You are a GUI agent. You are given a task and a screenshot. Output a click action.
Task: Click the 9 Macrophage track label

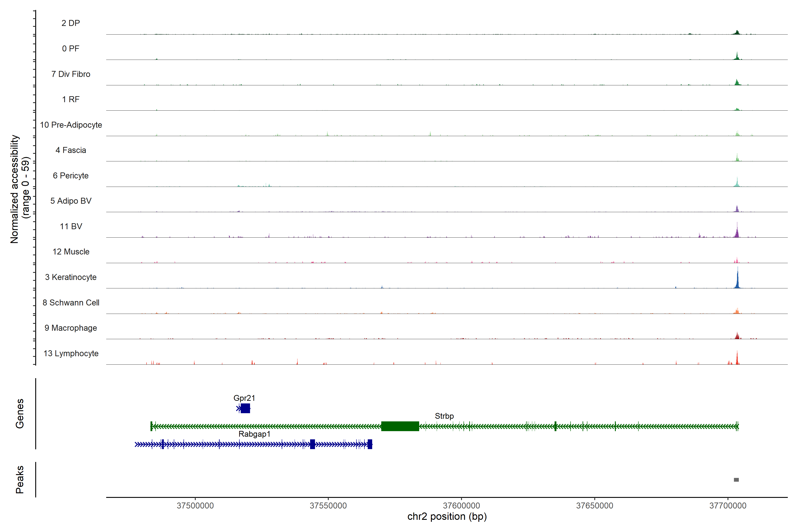pos(71,328)
